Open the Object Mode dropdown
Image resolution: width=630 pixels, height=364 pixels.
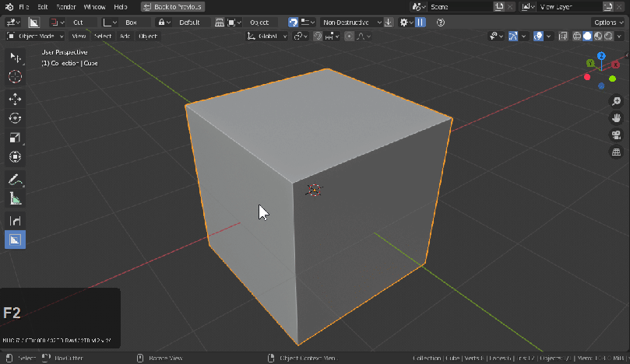tap(36, 36)
